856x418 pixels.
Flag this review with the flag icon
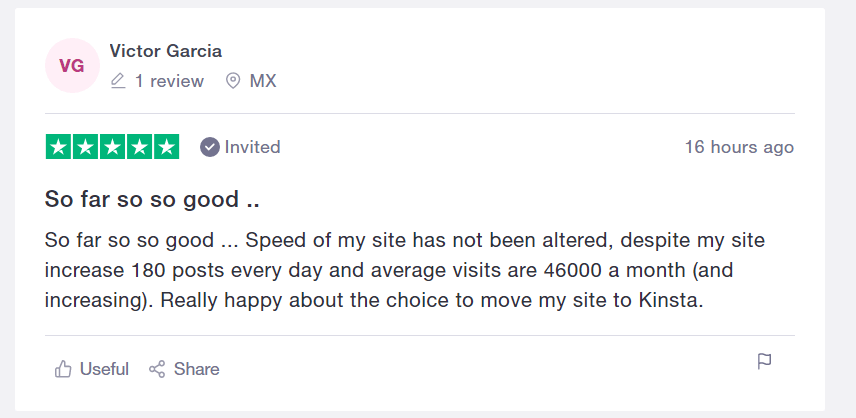pos(764,361)
